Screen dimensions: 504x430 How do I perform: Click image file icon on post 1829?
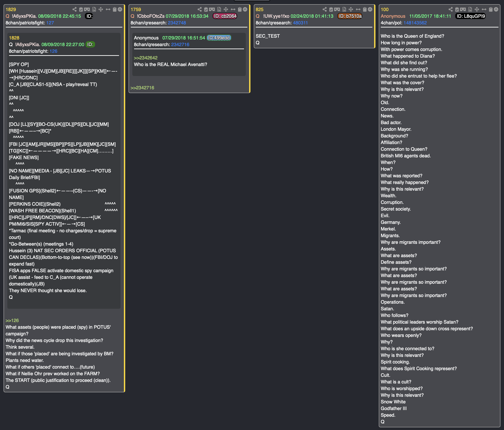(94, 10)
